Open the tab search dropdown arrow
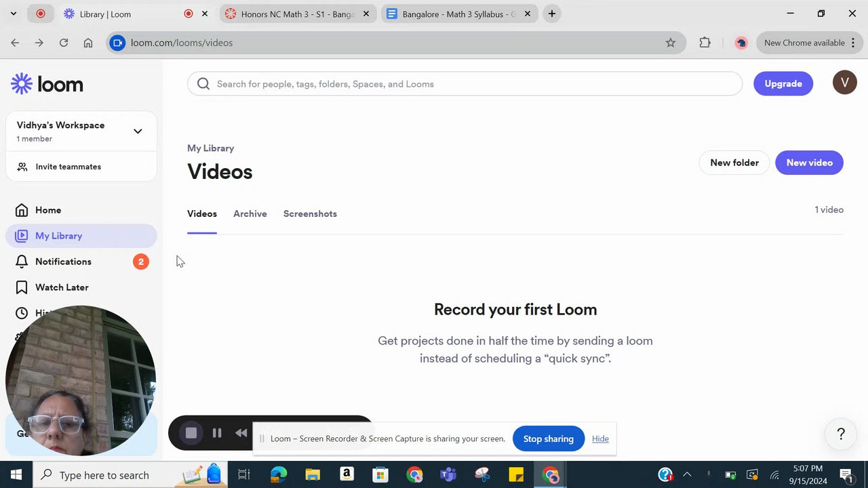868x488 pixels. click(x=13, y=14)
